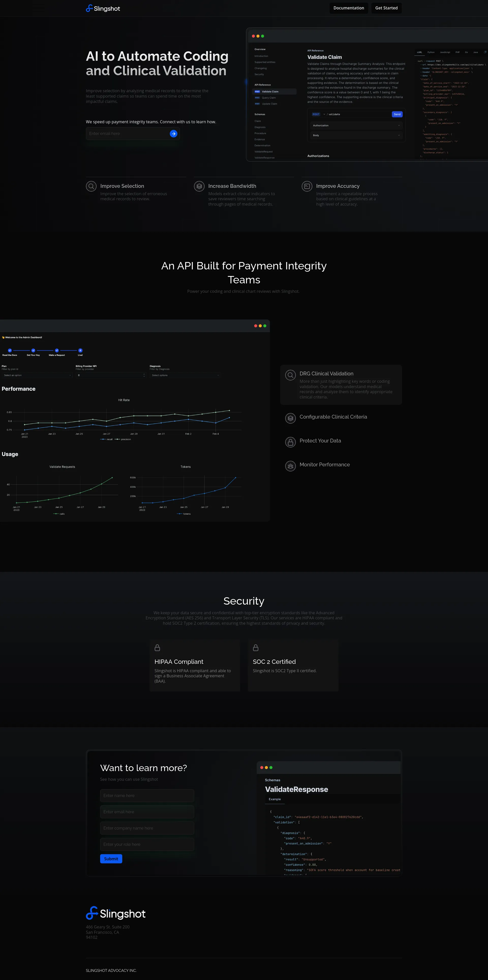Click the Protect Your Data lock icon

[x=291, y=442]
